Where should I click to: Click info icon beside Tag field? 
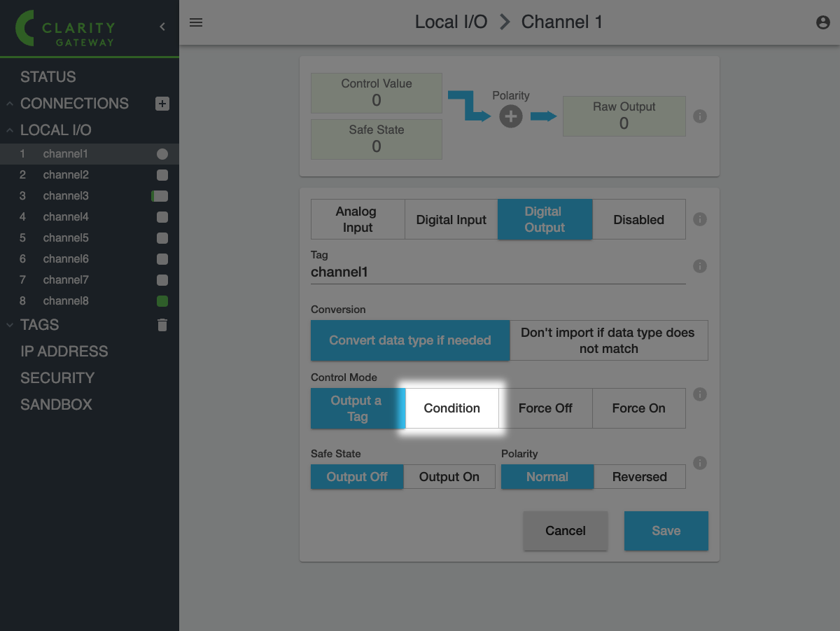point(699,266)
